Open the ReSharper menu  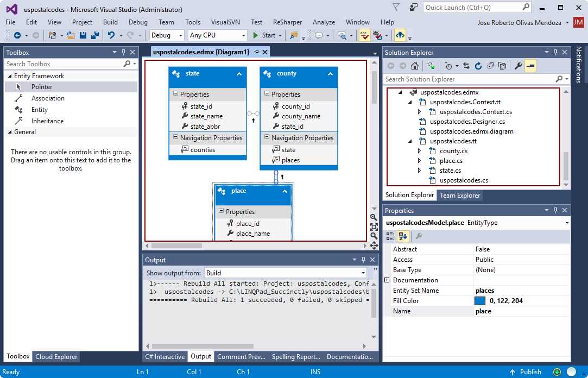coord(287,22)
